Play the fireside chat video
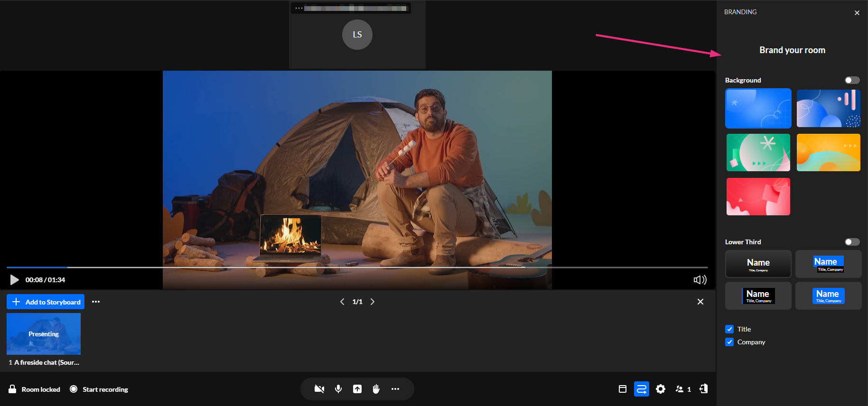Viewport: 868px width, 406px height. (15, 280)
